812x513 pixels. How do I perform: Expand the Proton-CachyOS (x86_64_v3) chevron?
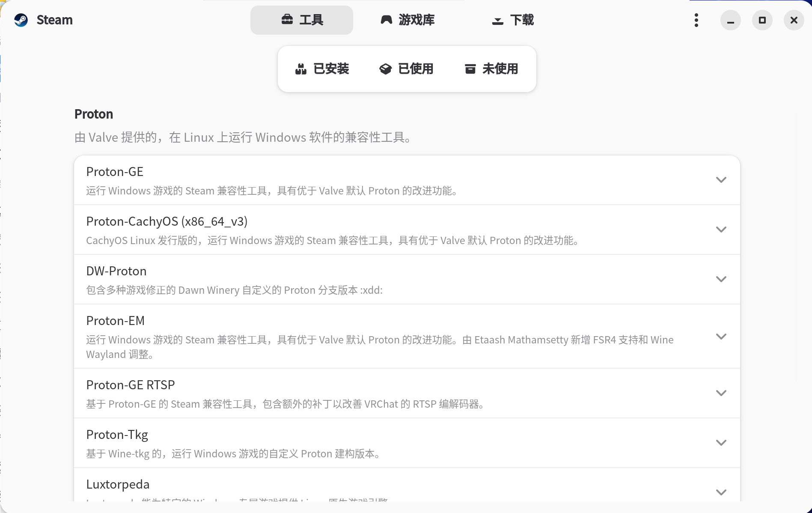(721, 230)
